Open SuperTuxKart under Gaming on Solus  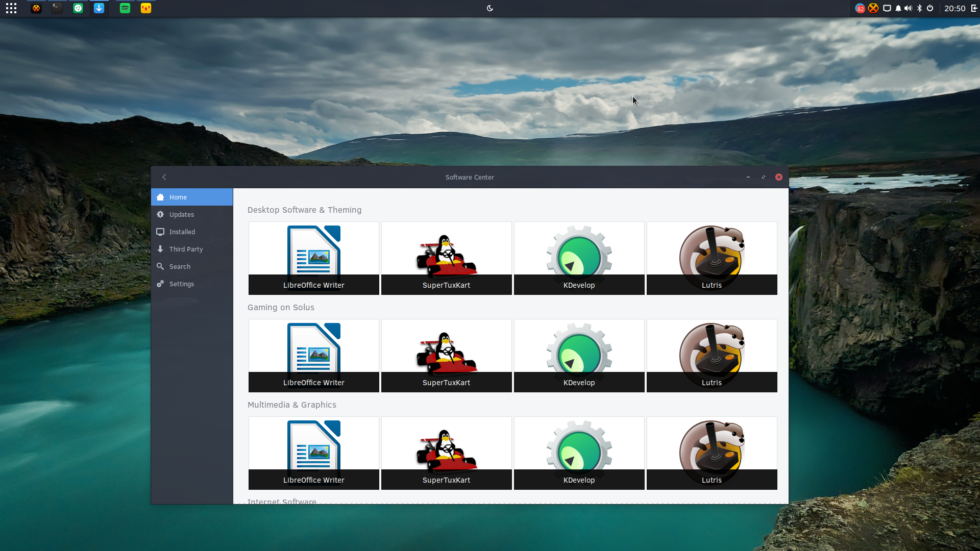tap(447, 356)
